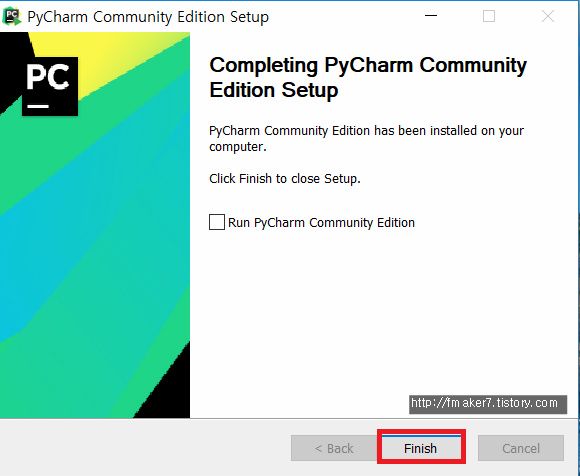580x476 pixels.
Task: Click the 'Run PyCharm Community Edition' label text
Action: (321, 223)
